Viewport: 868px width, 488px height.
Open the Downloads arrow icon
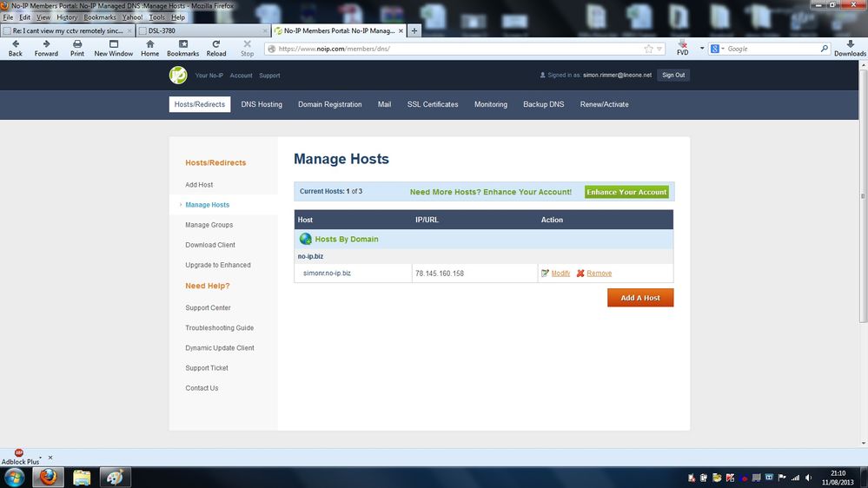(x=850, y=43)
